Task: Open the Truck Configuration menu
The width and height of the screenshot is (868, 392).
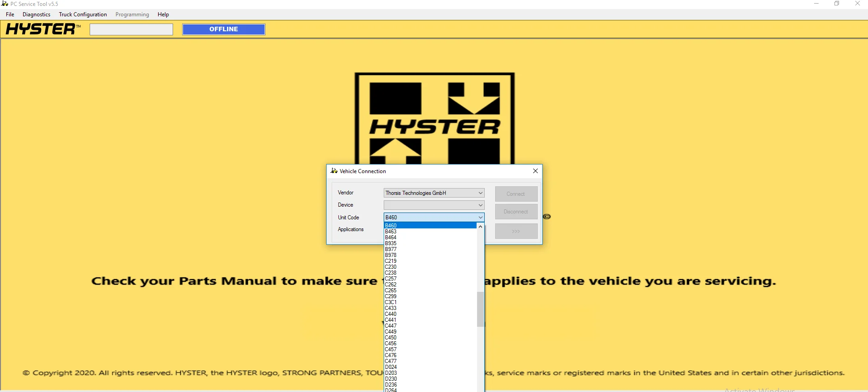Action: click(x=83, y=15)
